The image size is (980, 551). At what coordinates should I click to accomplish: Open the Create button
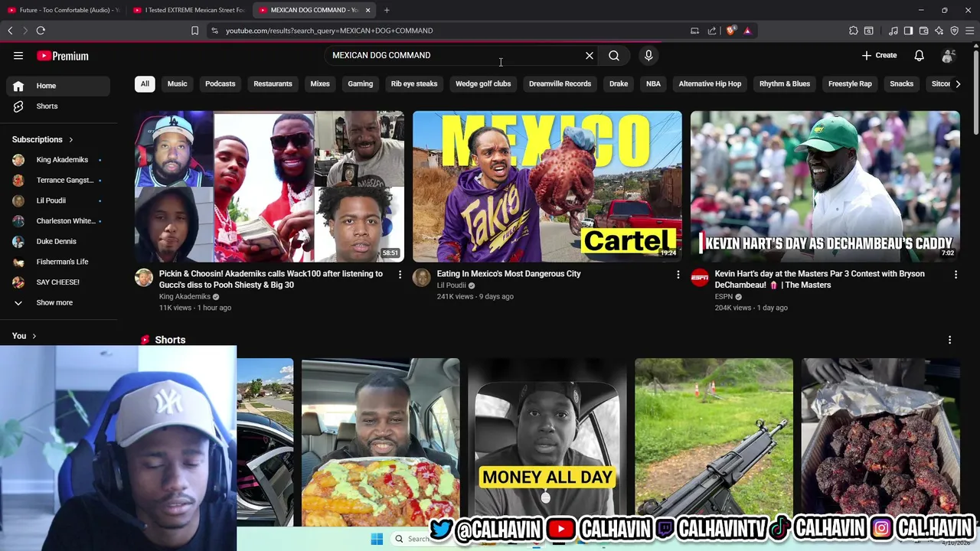point(879,55)
